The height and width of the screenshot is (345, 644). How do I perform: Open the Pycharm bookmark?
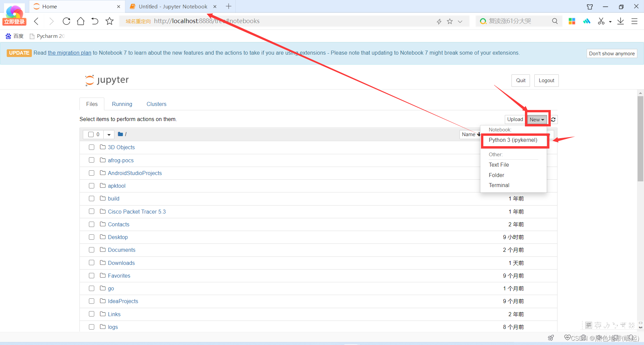pos(47,36)
